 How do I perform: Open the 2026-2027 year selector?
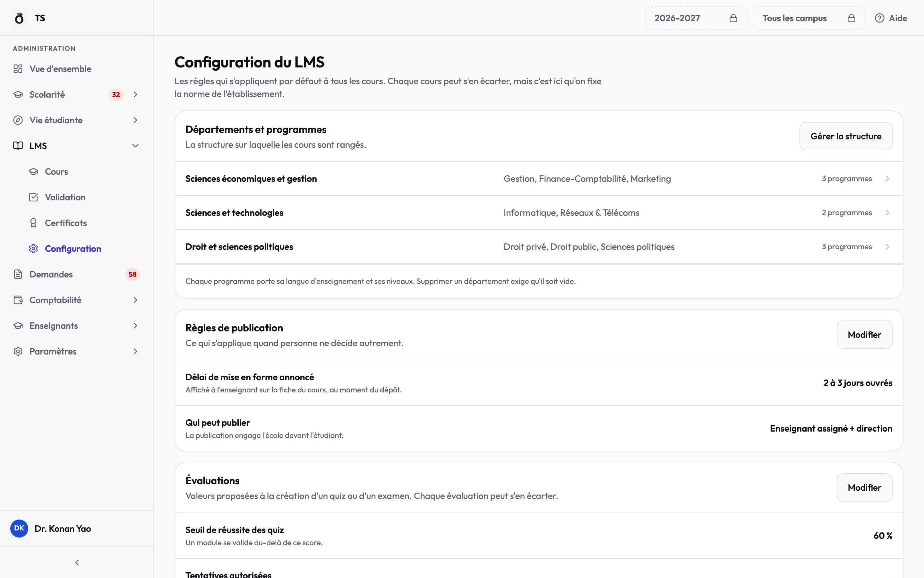(x=696, y=18)
